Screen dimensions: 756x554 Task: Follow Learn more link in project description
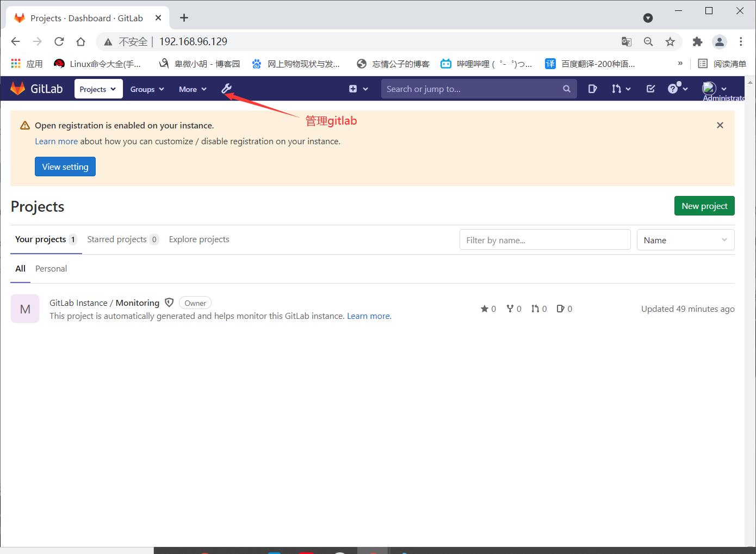click(368, 316)
